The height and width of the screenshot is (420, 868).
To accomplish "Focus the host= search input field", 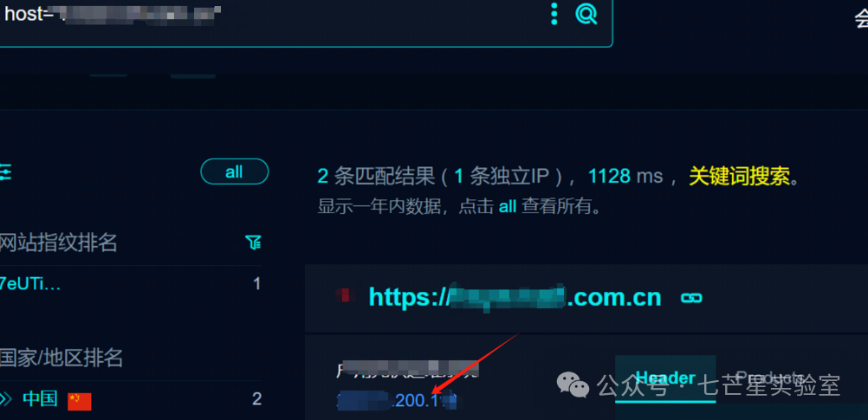I will pyautogui.click(x=271, y=14).
